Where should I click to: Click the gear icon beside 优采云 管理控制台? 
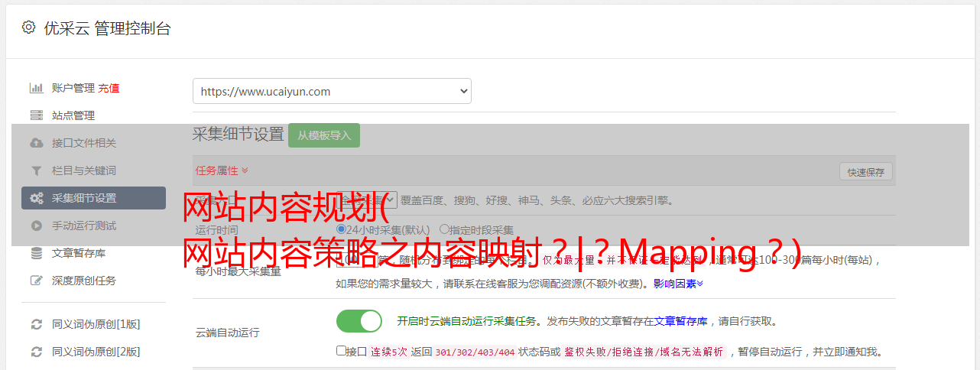pos(28,28)
